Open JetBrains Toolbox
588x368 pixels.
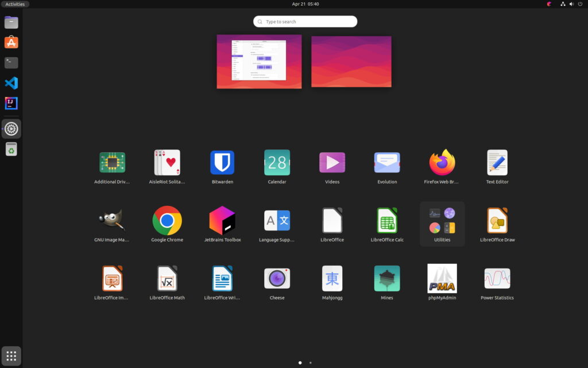[222, 221]
